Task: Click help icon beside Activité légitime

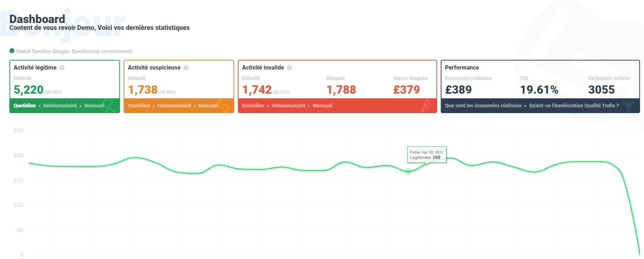Action: [x=62, y=68]
